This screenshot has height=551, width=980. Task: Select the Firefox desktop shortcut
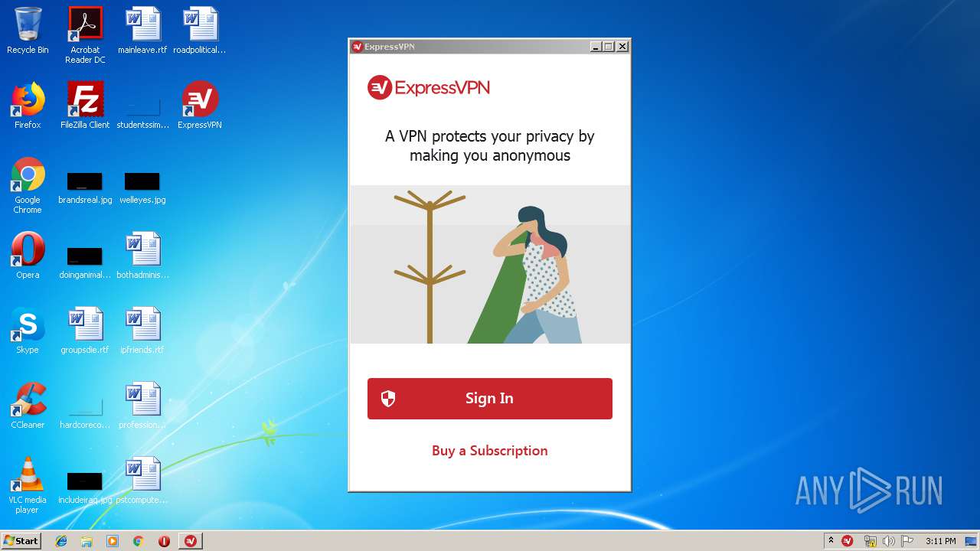pos(28,106)
